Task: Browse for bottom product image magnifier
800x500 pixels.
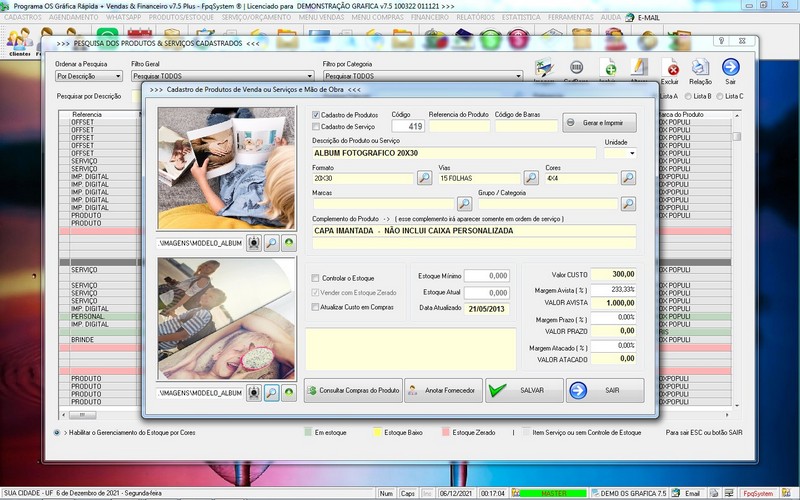Action: (x=271, y=393)
